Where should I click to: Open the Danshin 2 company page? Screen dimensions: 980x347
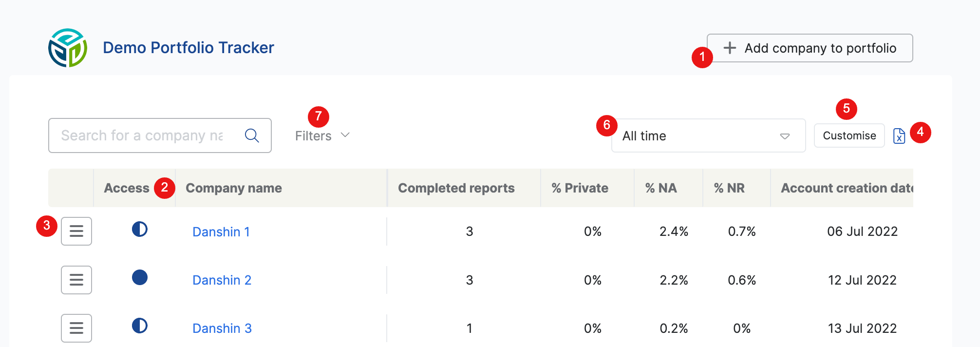tap(222, 280)
